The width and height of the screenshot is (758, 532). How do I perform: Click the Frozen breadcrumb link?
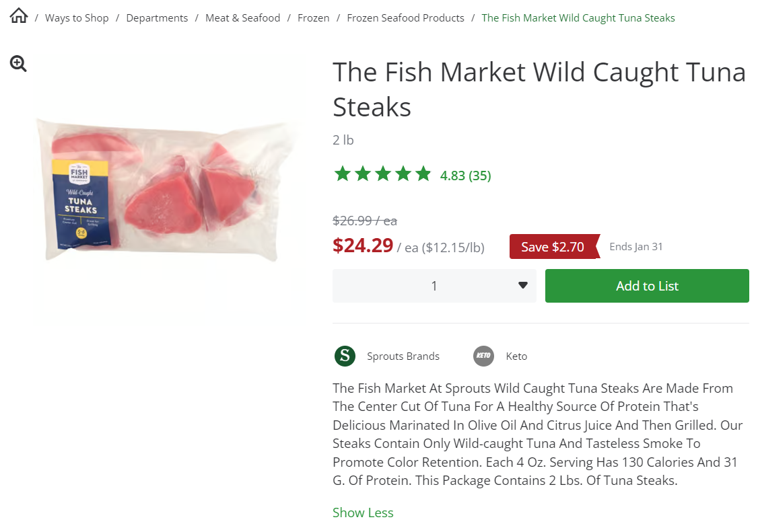(314, 17)
